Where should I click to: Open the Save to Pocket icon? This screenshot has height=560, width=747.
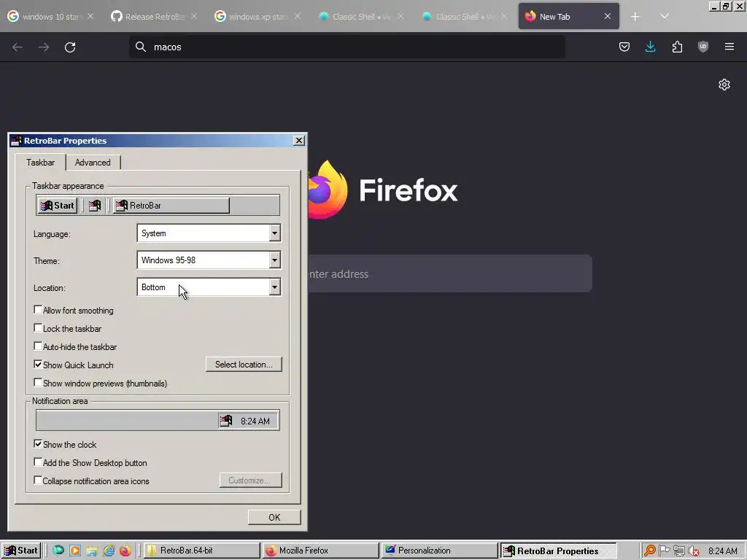(x=624, y=47)
